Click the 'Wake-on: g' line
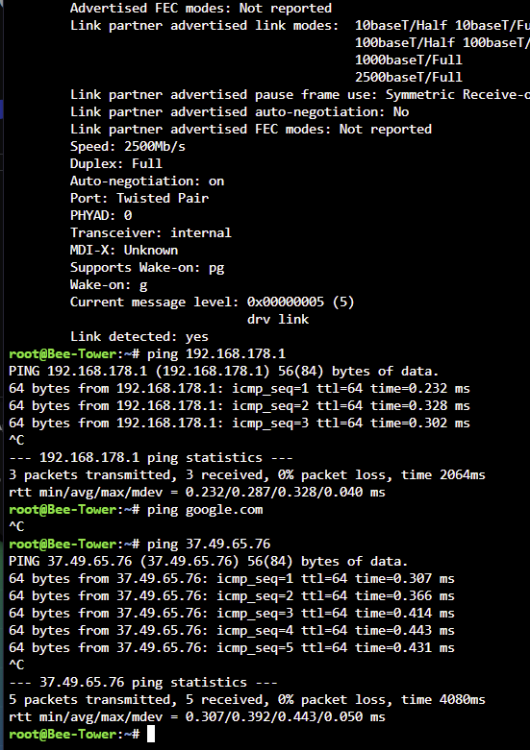Image resolution: width=530 pixels, height=750 pixels. [109, 285]
